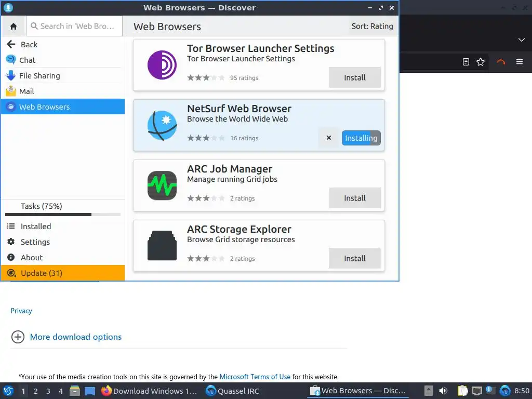Open the Sort: Rating dropdown
532x399 pixels.
[x=372, y=26]
